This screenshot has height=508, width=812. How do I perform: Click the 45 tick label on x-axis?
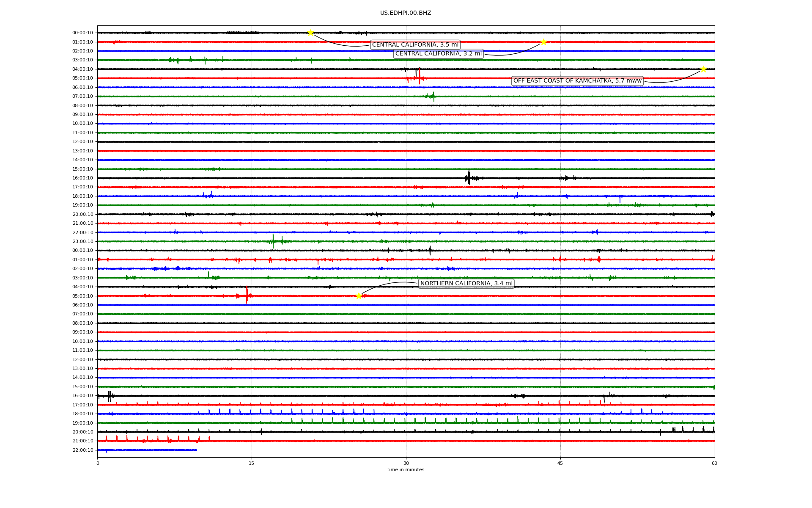click(x=560, y=463)
